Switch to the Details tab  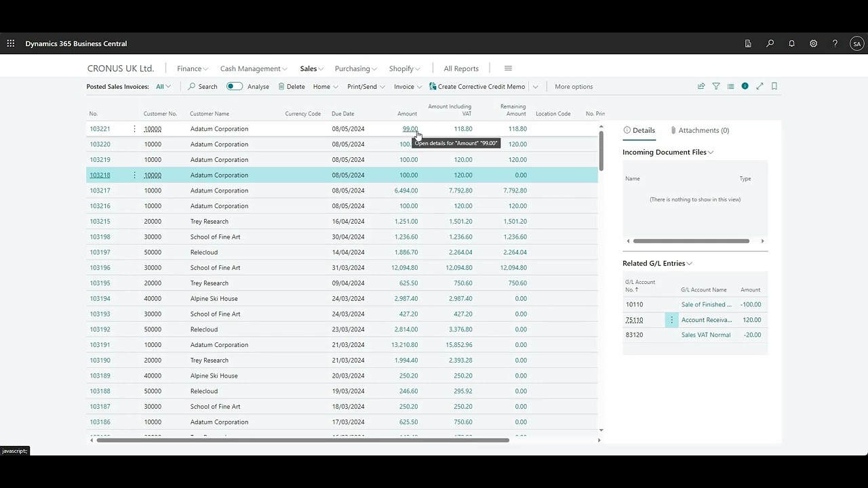[639, 130]
